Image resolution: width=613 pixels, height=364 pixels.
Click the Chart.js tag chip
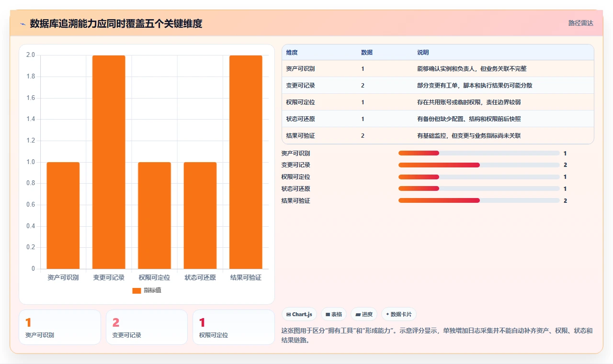pyautogui.click(x=299, y=314)
